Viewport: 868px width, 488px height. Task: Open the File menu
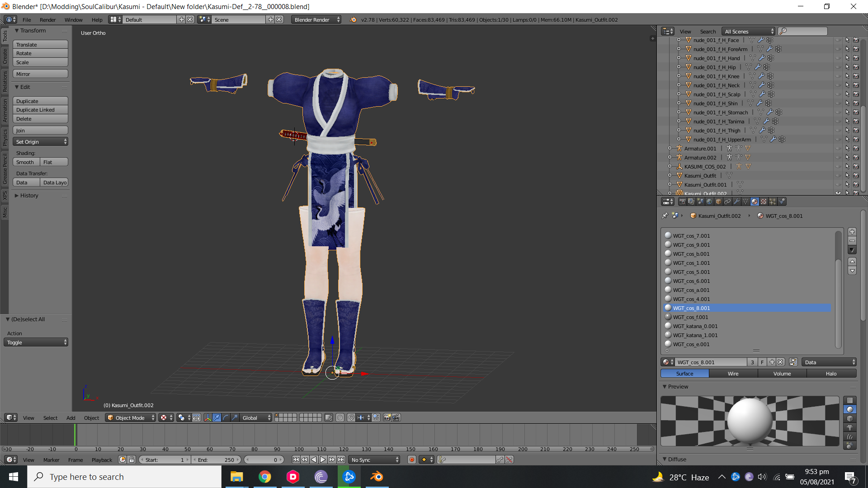point(27,20)
